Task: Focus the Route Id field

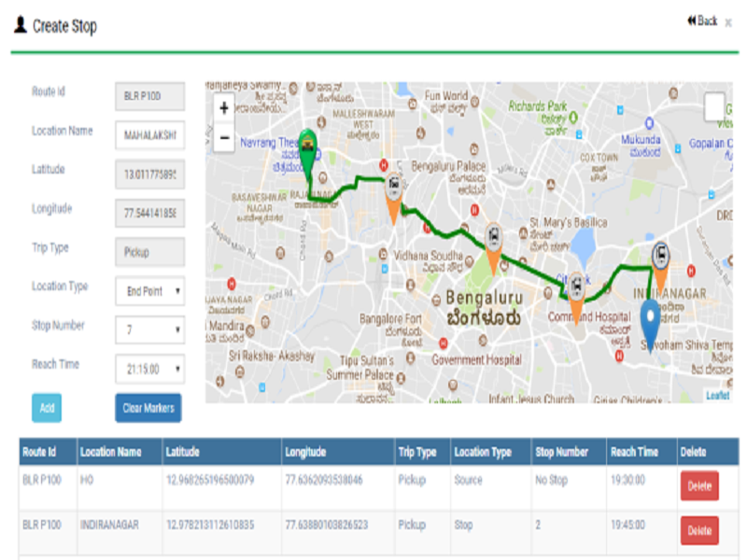Action: point(150,96)
